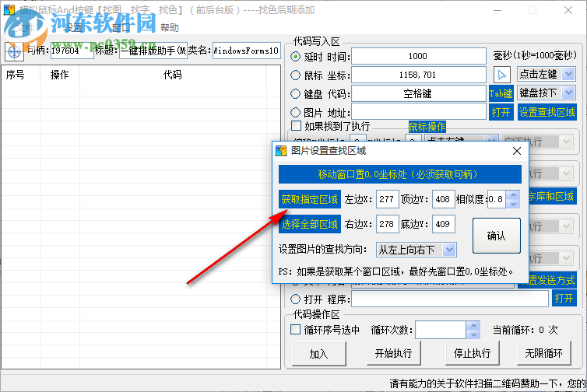Click the 代码 column header
The height and width of the screenshot is (392, 587).
(172, 75)
